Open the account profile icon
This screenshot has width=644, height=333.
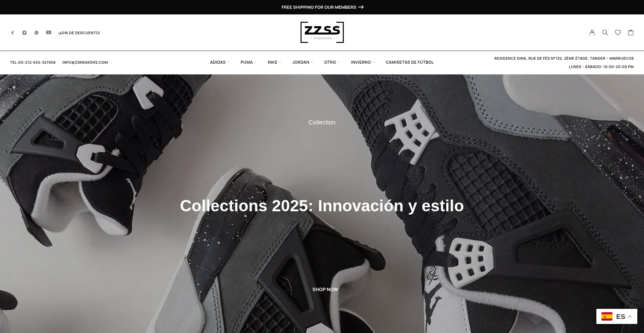[x=592, y=33]
